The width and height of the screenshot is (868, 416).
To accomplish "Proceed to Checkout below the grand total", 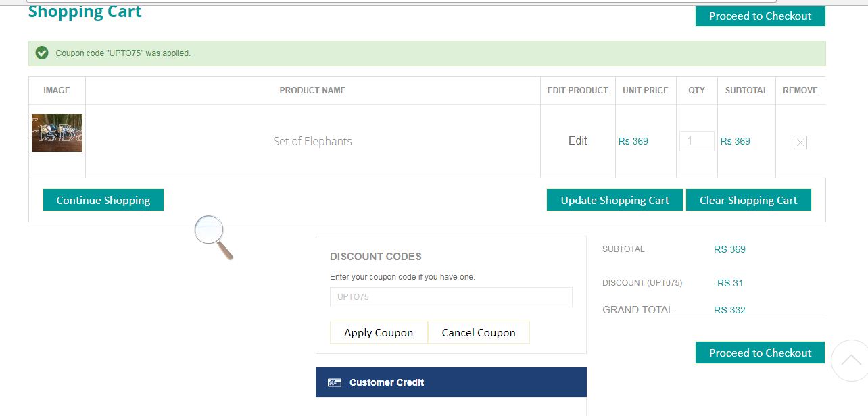I will 760,353.
